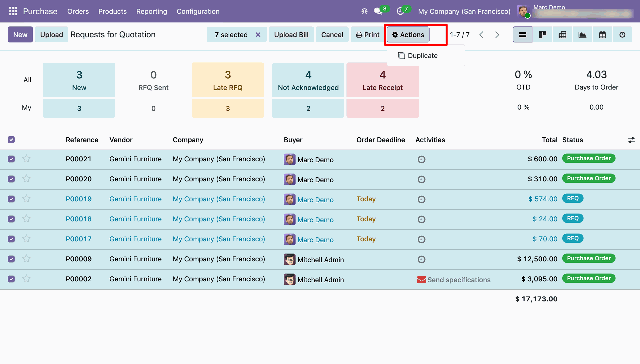Open activity clock for P00009
The image size is (640, 364).
(x=421, y=259)
